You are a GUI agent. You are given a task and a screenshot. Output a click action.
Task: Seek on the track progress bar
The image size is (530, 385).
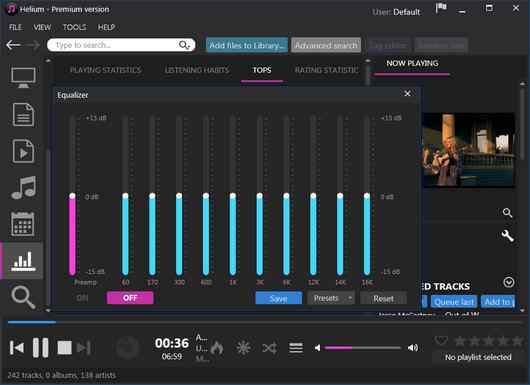coord(265,322)
